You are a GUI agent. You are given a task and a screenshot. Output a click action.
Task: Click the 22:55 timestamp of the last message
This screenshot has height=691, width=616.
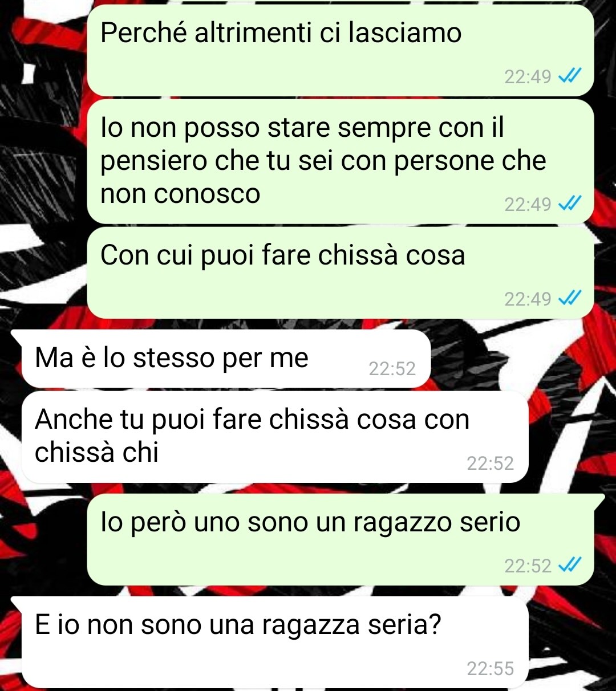(491, 668)
